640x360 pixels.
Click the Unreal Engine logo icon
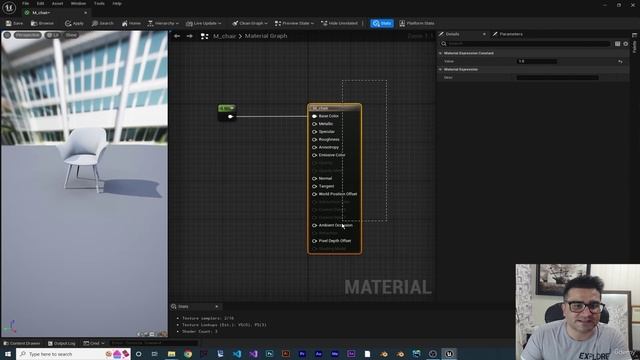click(9, 8)
